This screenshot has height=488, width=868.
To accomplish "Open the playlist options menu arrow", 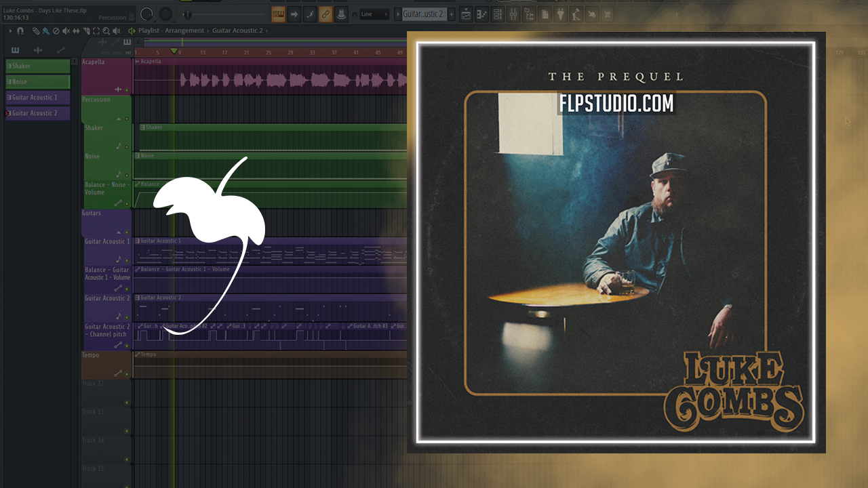I will click(9, 31).
